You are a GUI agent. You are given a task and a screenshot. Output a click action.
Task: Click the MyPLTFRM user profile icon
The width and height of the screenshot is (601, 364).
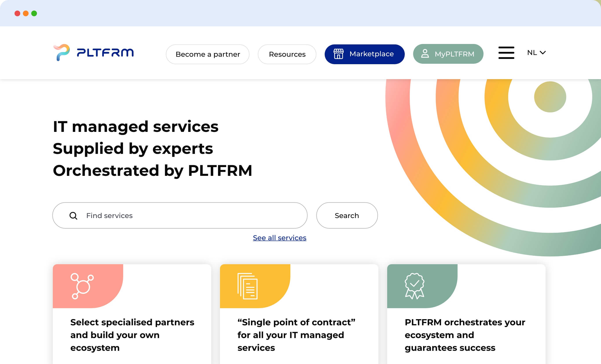click(425, 54)
